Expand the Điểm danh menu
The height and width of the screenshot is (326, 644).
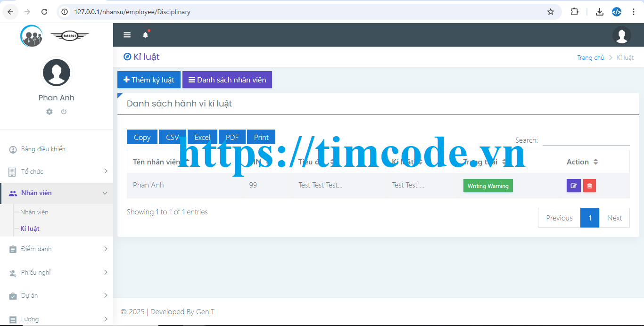coord(57,249)
